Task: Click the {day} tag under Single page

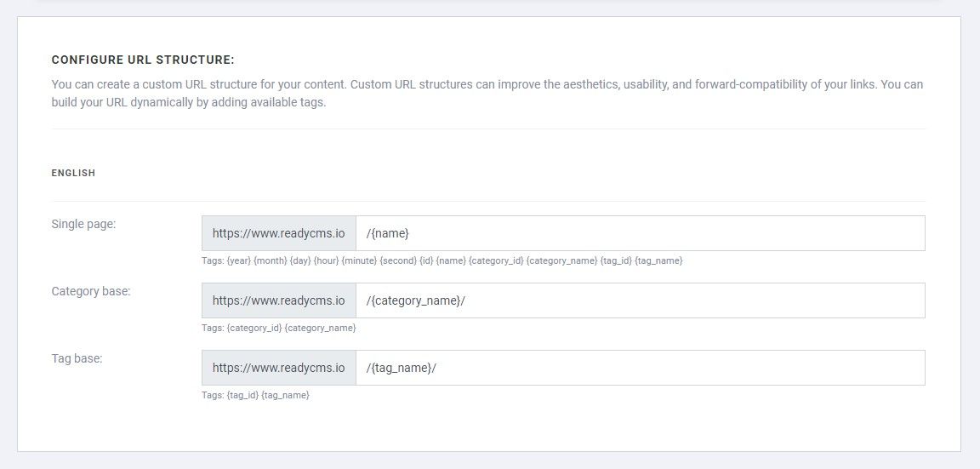Action: [x=300, y=260]
